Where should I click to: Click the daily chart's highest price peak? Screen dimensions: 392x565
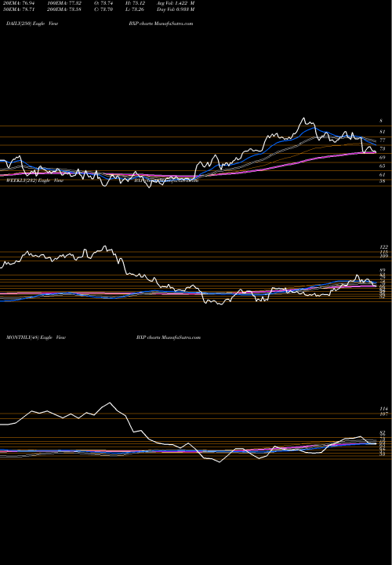[x=303, y=118]
